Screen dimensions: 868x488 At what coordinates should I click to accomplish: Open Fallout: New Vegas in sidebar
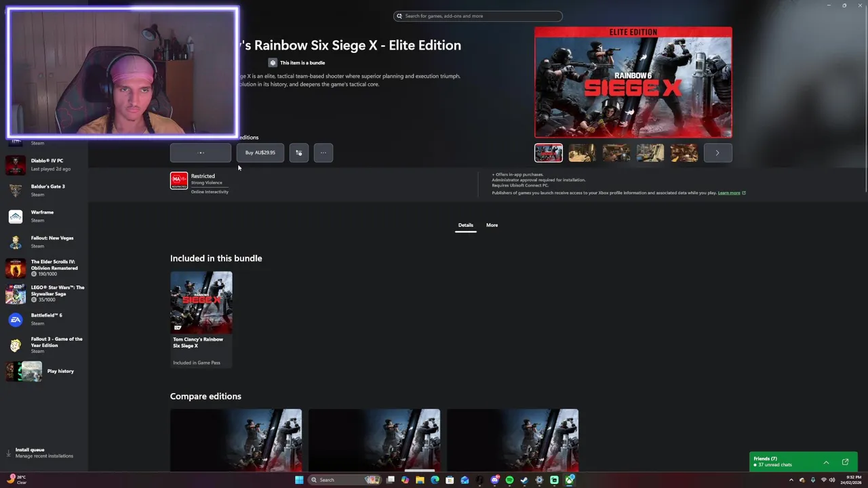click(44, 242)
